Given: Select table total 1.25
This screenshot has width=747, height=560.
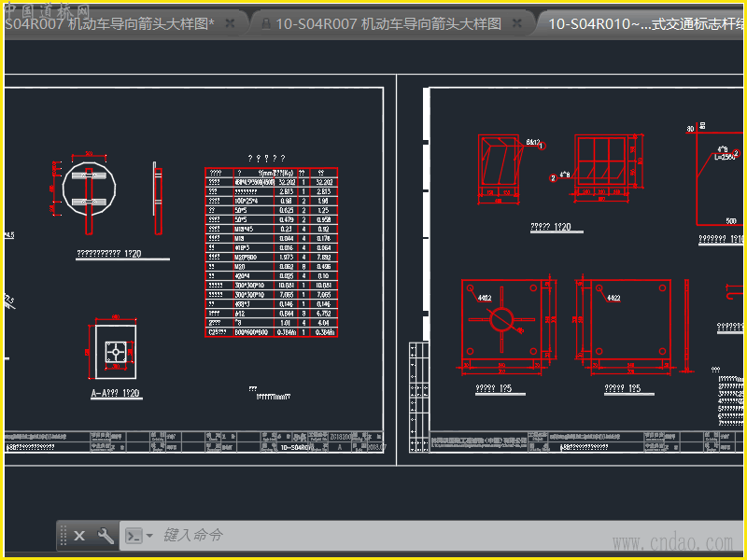Looking at the screenshot, I should point(324,211).
